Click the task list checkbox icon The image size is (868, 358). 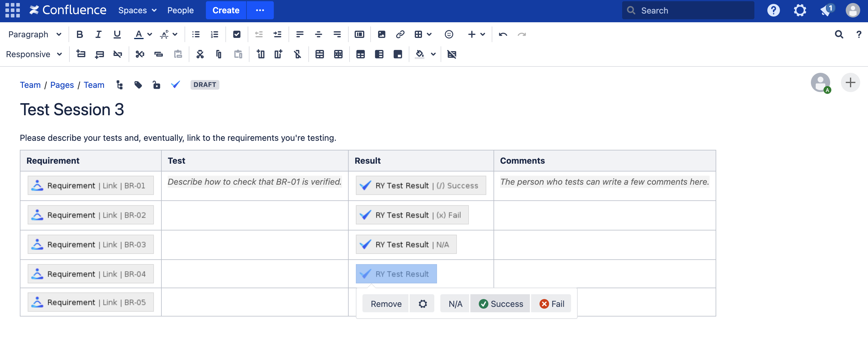coord(237,34)
